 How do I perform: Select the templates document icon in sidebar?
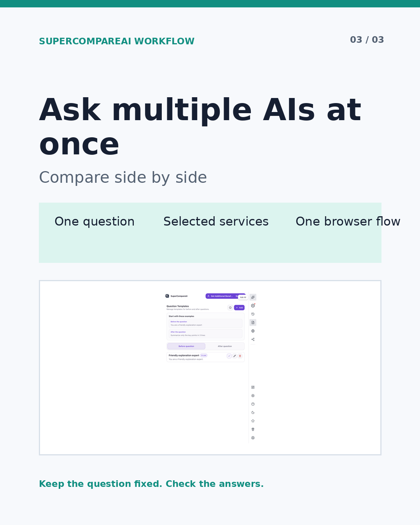click(253, 322)
